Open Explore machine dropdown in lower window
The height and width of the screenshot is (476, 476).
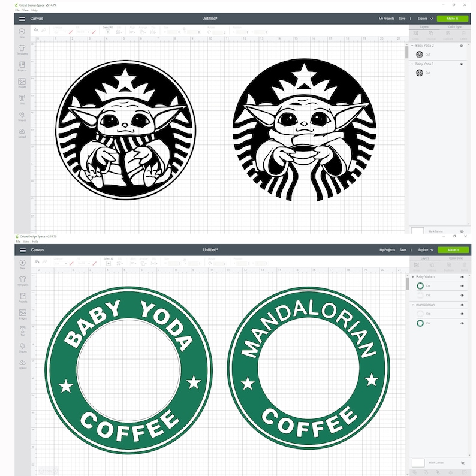pyautogui.click(x=426, y=250)
